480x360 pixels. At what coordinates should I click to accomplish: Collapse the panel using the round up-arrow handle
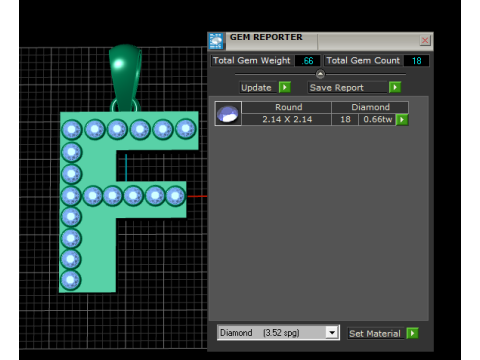pyautogui.click(x=320, y=74)
